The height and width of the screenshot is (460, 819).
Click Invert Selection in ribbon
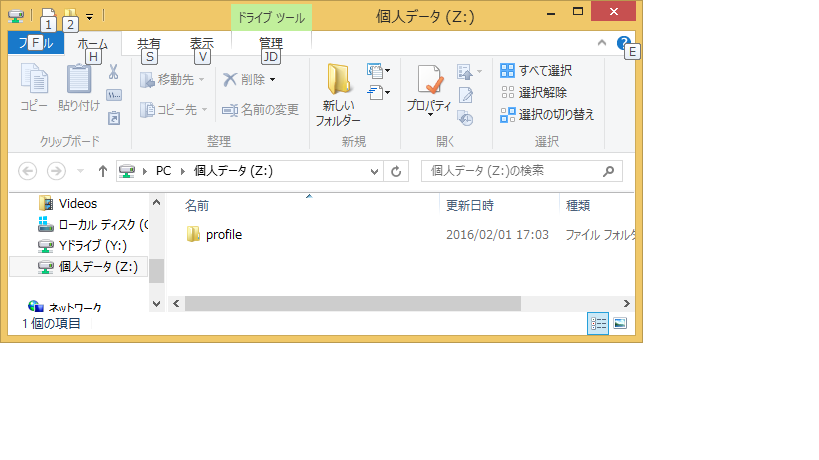pyautogui.click(x=548, y=114)
